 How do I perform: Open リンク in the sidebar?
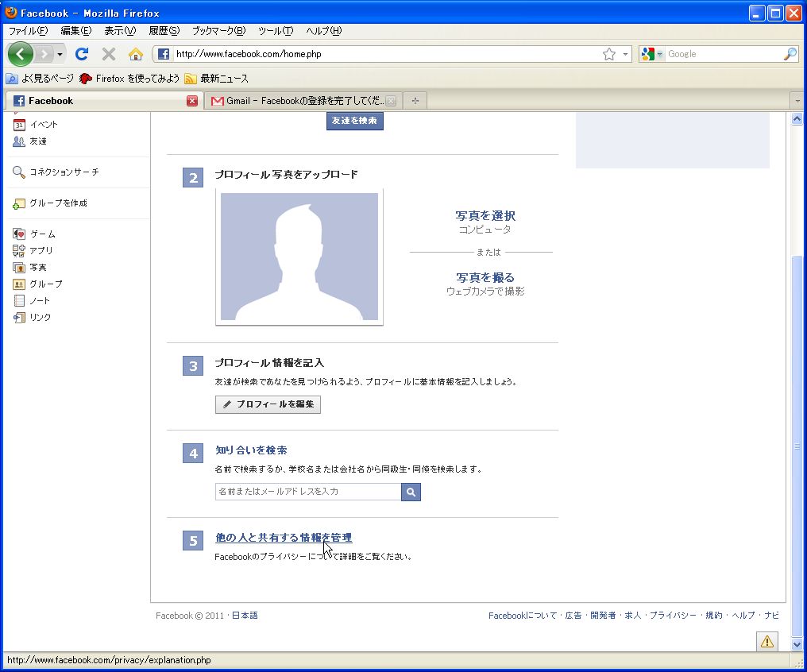tap(32, 318)
